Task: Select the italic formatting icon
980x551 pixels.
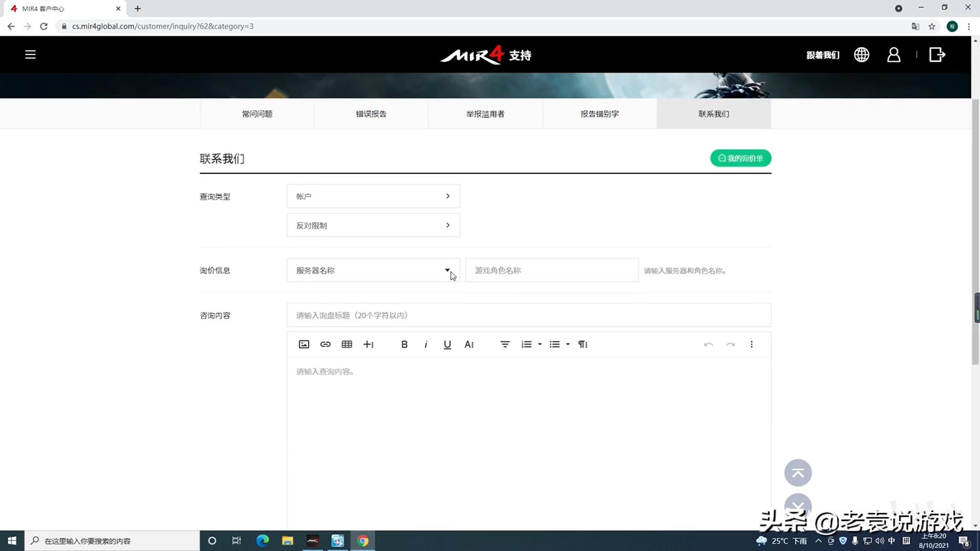Action: pyautogui.click(x=426, y=344)
